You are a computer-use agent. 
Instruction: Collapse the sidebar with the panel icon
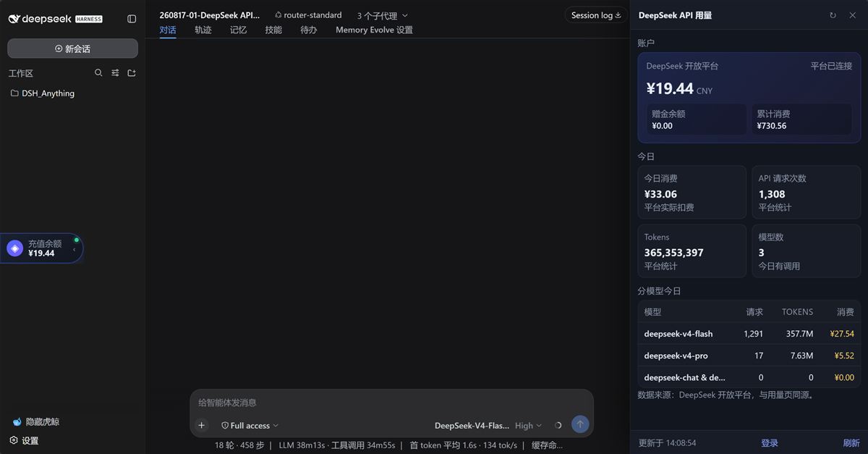132,19
